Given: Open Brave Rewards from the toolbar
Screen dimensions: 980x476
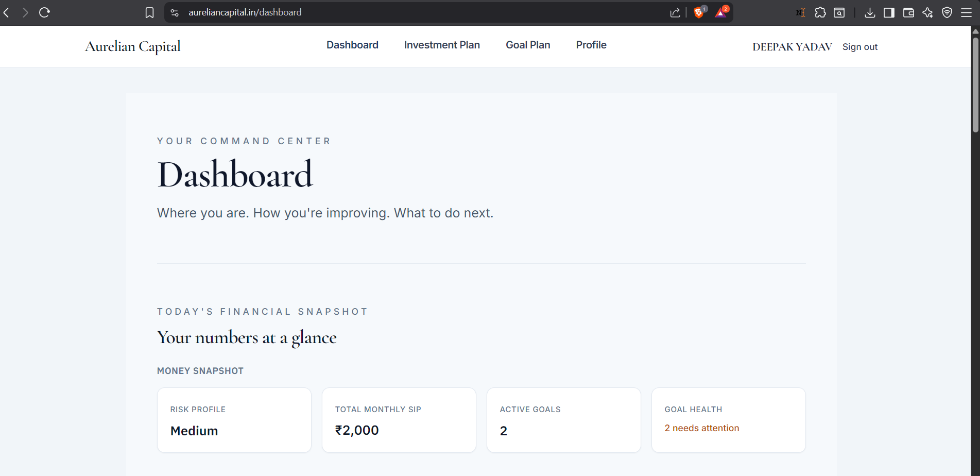Looking at the screenshot, I should [x=720, y=12].
